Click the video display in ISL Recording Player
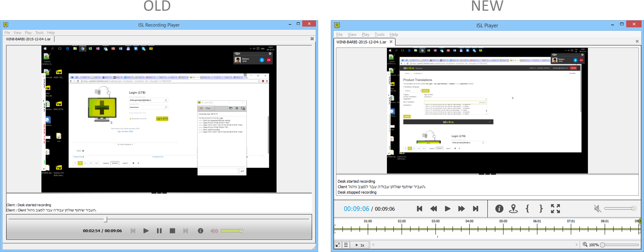This screenshot has height=252, width=644. point(159,119)
